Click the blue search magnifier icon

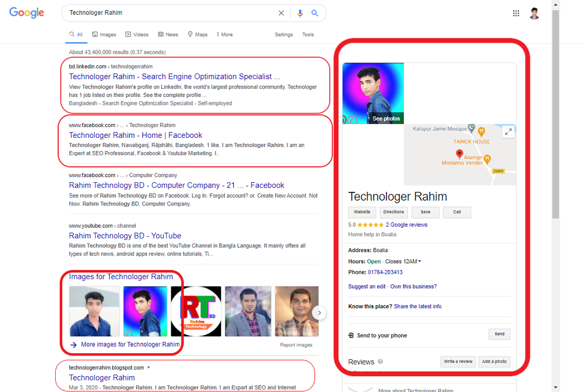click(x=315, y=13)
